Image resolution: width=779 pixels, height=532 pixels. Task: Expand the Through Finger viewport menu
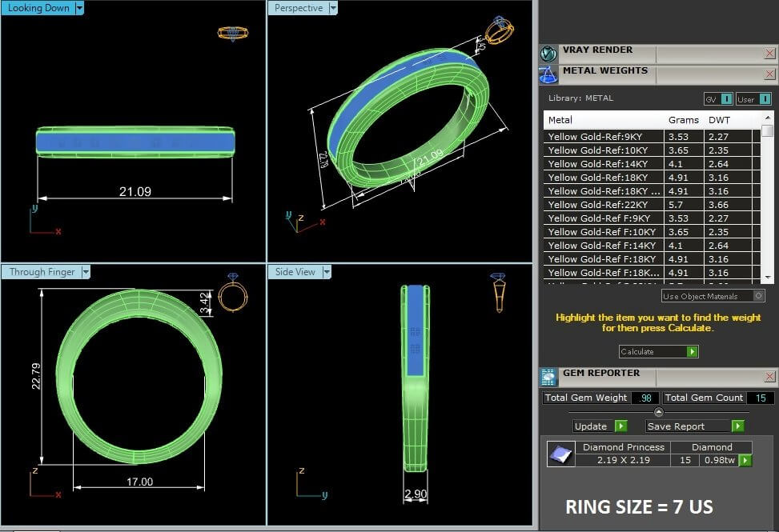tap(86, 272)
